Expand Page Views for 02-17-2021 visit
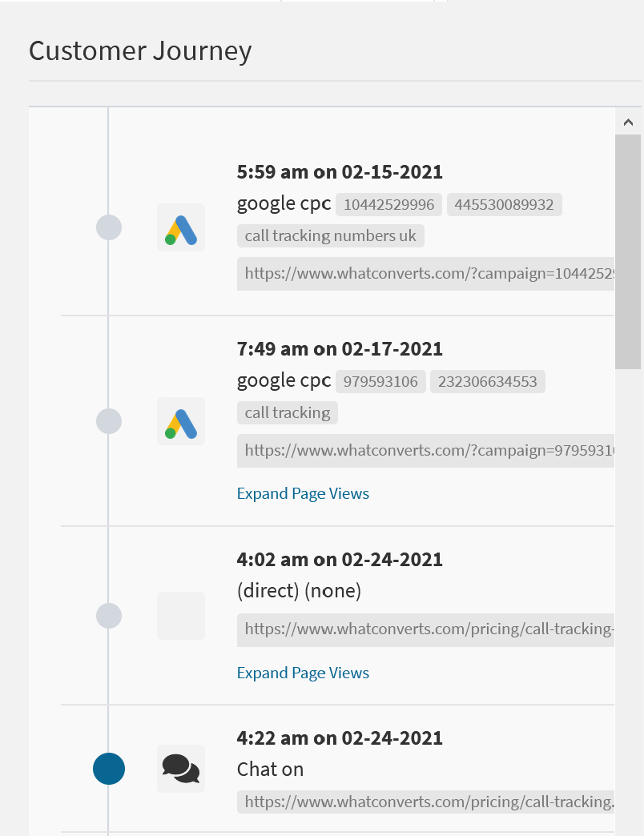 click(303, 493)
